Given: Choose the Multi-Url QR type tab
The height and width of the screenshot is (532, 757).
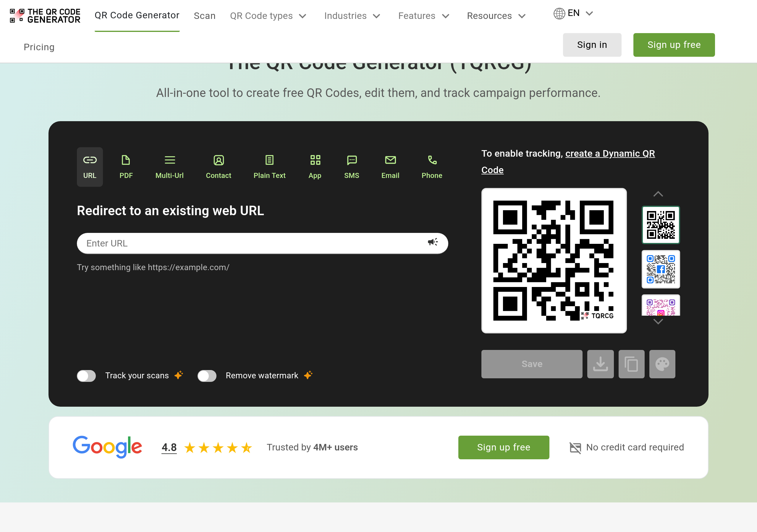Looking at the screenshot, I should point(169,167).
